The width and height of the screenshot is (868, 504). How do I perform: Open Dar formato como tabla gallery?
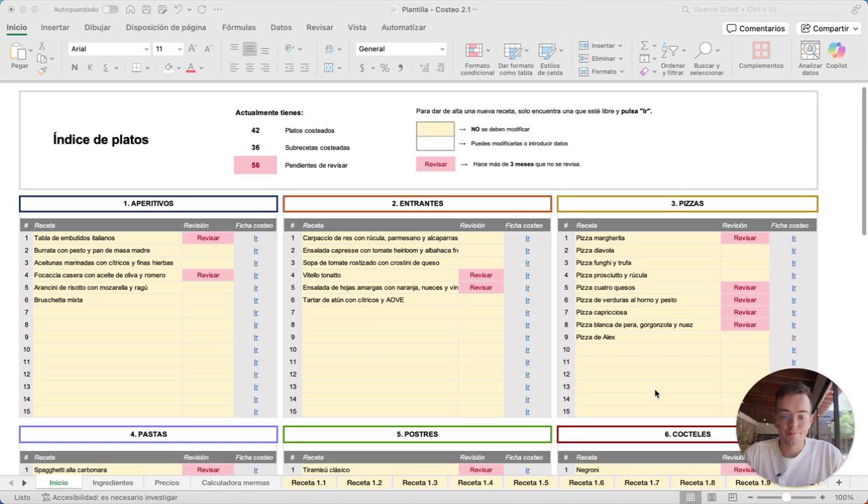point(515,59)
